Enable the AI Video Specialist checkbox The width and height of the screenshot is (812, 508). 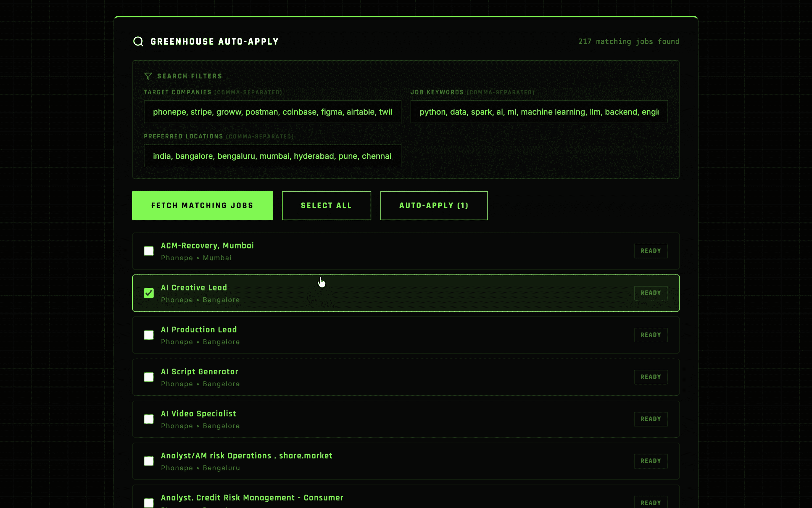tap(149, 419)
